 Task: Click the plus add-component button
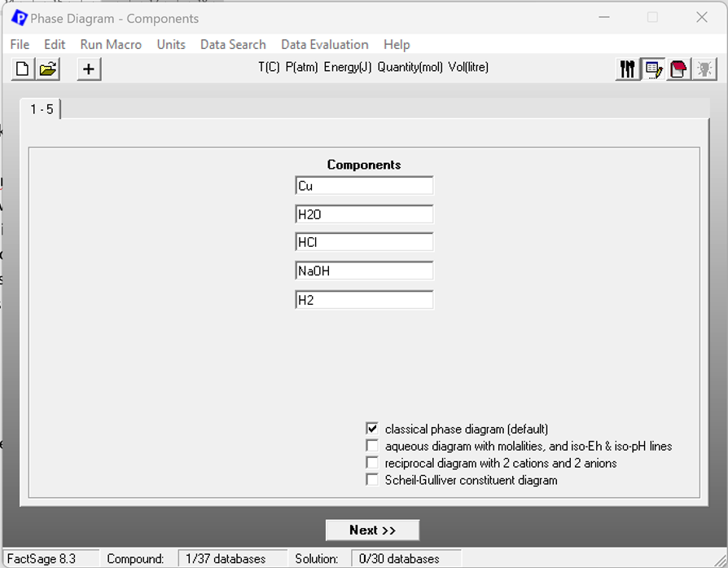[x=89, y=69]
